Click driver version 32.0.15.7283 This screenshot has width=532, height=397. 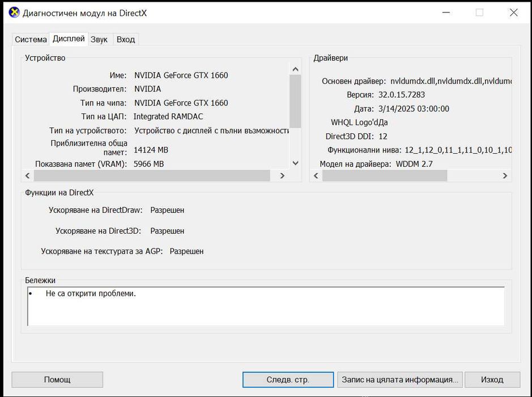click(x=402, y=95)
